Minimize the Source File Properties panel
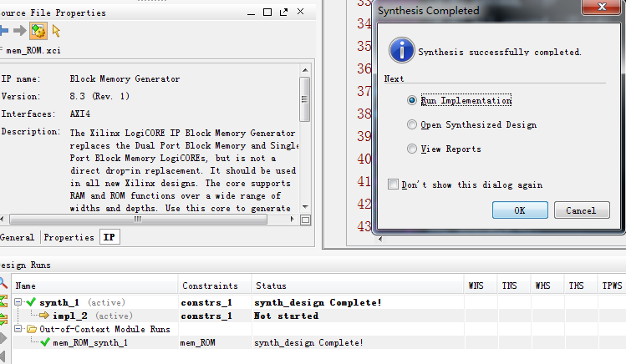 pos(251,14)
